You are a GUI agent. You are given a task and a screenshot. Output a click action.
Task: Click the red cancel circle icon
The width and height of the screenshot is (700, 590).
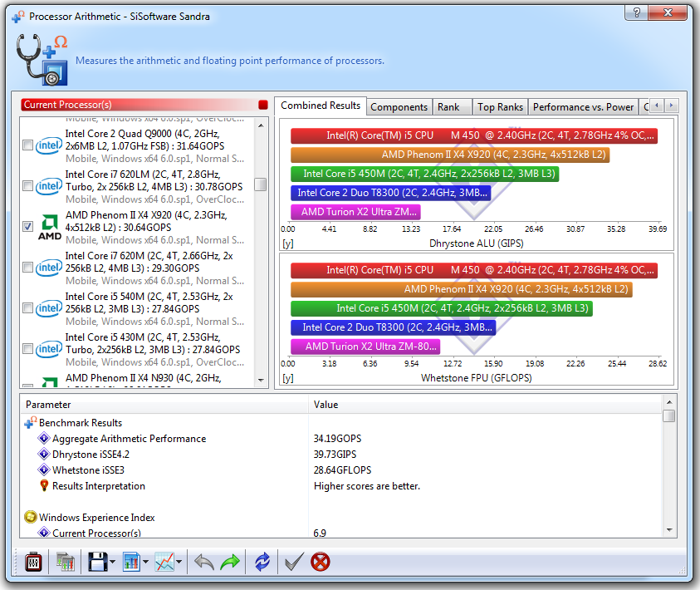coord(320,562)
